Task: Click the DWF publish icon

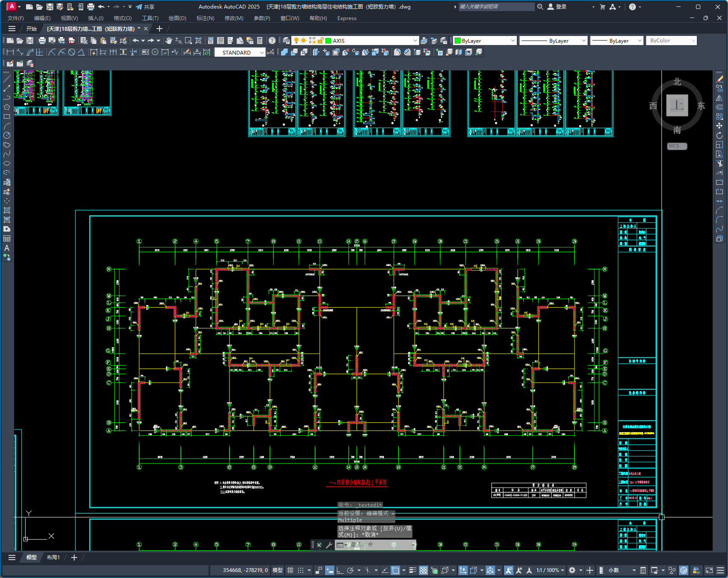Action: 72,41
